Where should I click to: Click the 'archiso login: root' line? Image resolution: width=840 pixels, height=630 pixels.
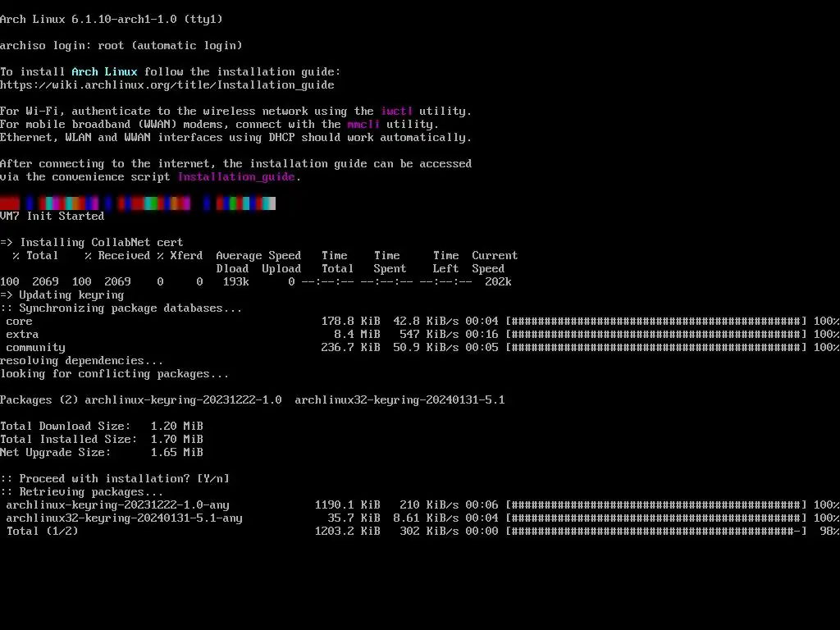pyautogui.click(x=121, y=45)
